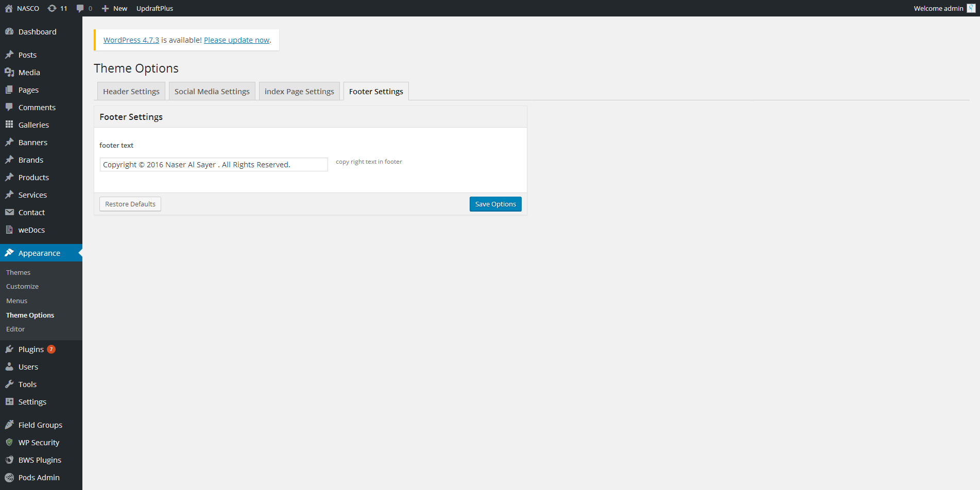Screen dimensions: 980x490
Task: Select the Comments icon in the sidebar
Action: click(x=10, y=107)
